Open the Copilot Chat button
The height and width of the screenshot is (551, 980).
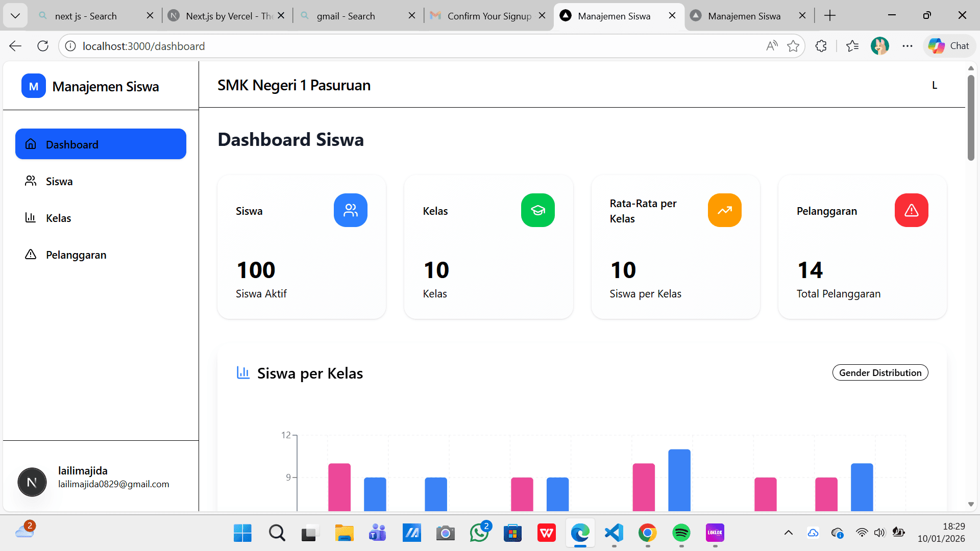coord(949,46)
